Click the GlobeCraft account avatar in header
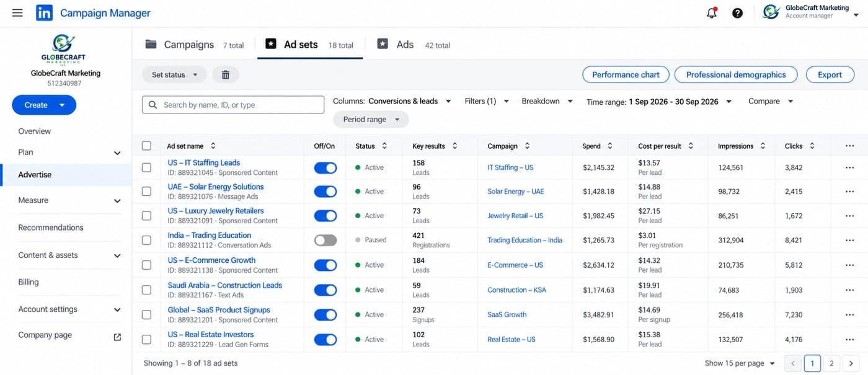868x375 pixels. pos(771,12)
